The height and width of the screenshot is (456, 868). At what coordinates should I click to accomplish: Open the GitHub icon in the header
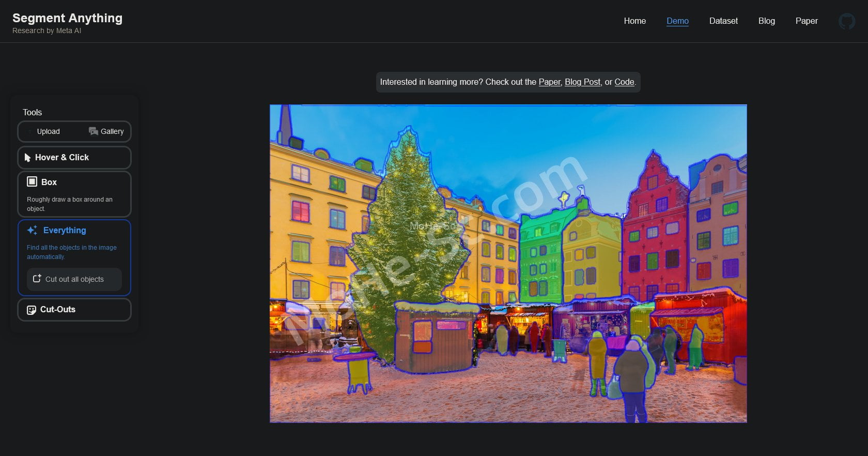coord(846,21)
